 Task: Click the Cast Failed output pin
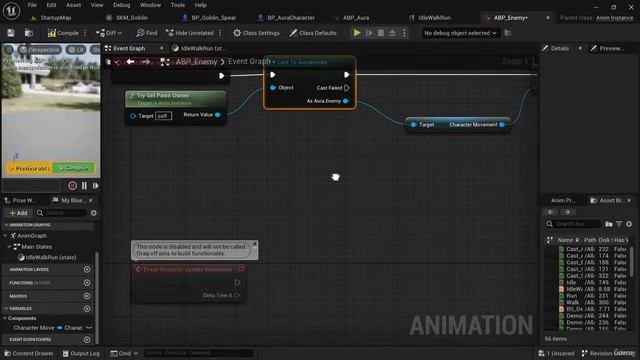[347, 88]
